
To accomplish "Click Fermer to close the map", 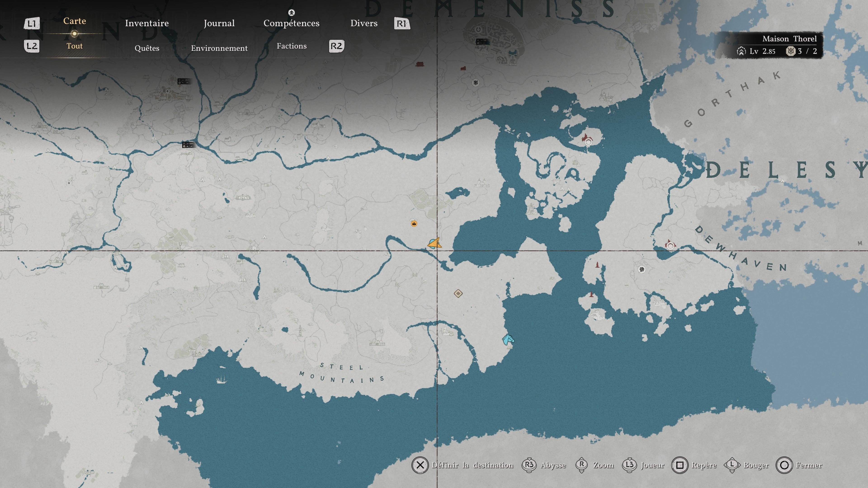I will 809,465.
